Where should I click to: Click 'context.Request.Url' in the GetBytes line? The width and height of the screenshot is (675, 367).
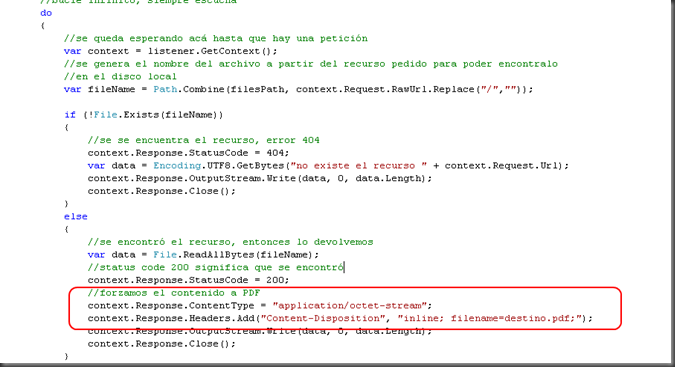tap(501, 166)
